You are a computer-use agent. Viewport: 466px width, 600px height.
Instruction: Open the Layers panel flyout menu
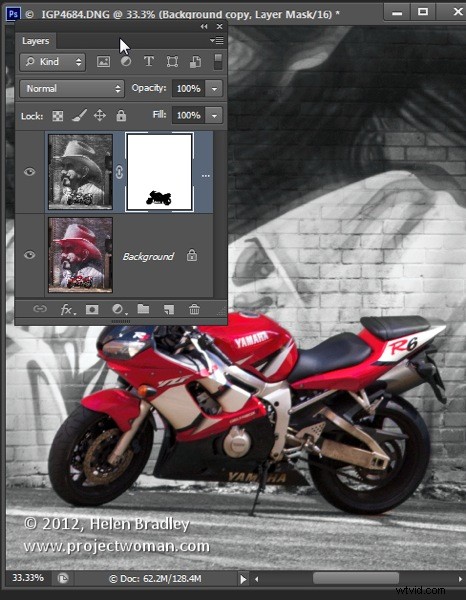click(217, 41)
